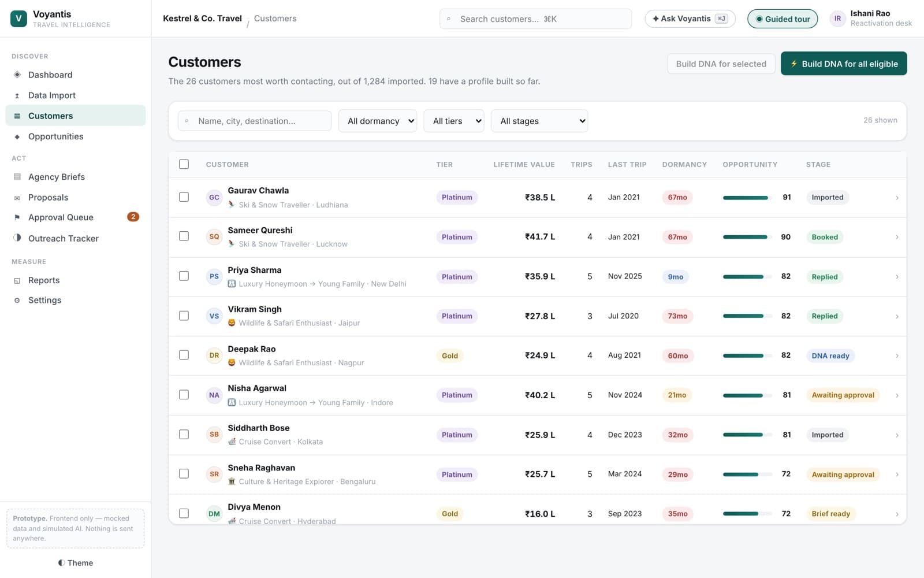The width and height of the screenshot is (924, 578).
Task: Click the Outreach Tracker half-circle icon
Action: click(17, 238)
